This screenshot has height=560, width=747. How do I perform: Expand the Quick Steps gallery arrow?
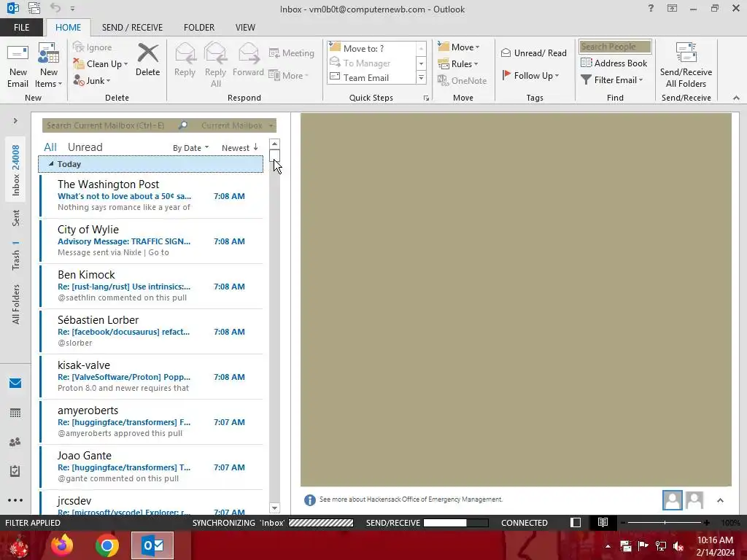click(x=421, y=77)
